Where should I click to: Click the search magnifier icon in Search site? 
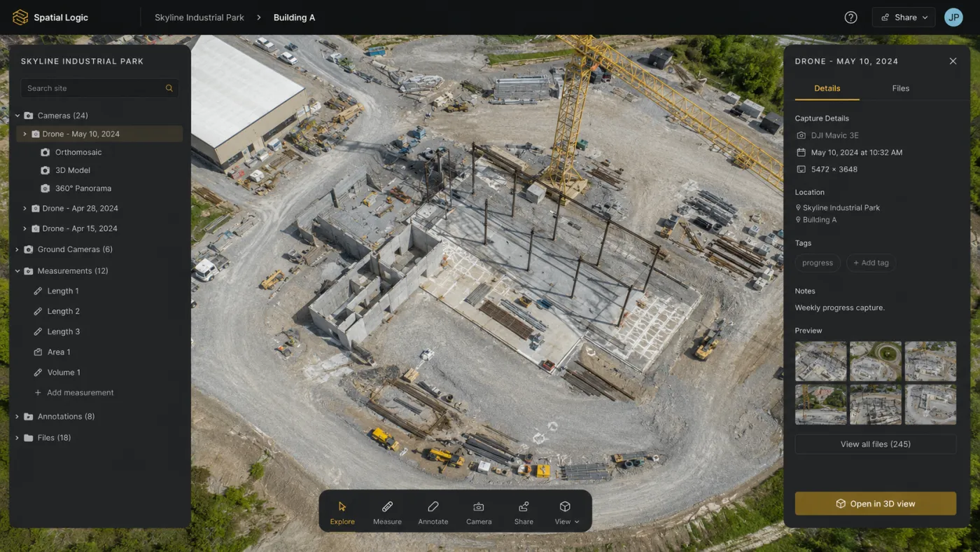[x=169, y=88]
